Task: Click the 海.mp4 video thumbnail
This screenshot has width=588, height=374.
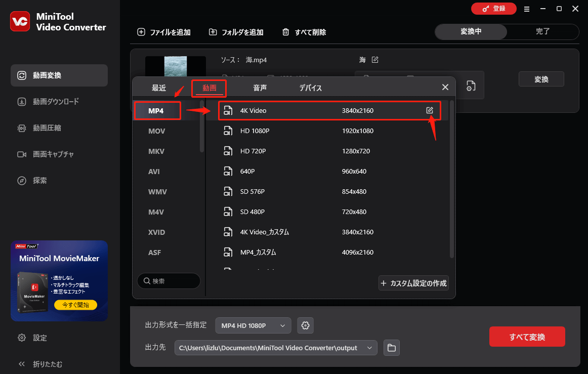Action: click(x=176, y=67)
